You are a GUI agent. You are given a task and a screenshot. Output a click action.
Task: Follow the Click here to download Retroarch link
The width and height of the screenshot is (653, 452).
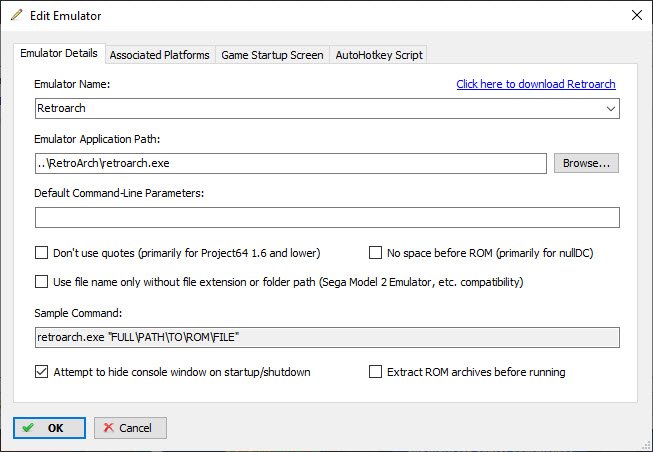pyautogui.click(x=536, y=84)
